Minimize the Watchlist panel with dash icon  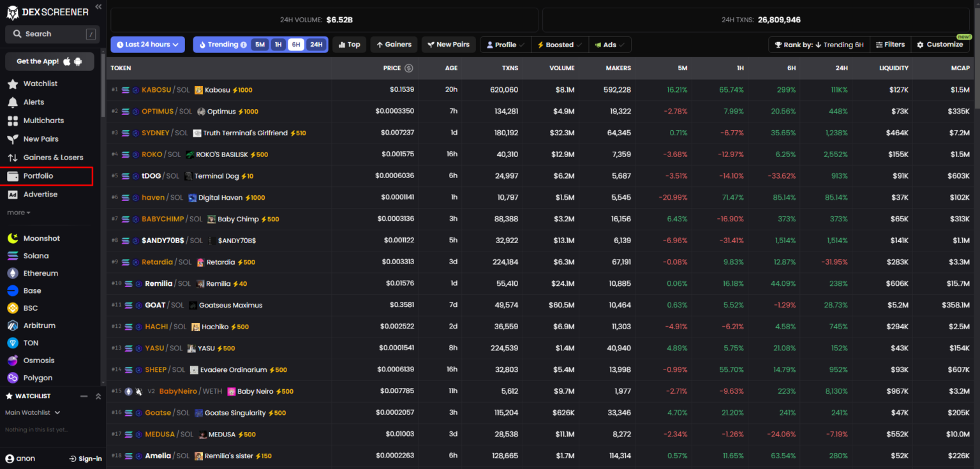pyautogui.click(x=84, y=396)
